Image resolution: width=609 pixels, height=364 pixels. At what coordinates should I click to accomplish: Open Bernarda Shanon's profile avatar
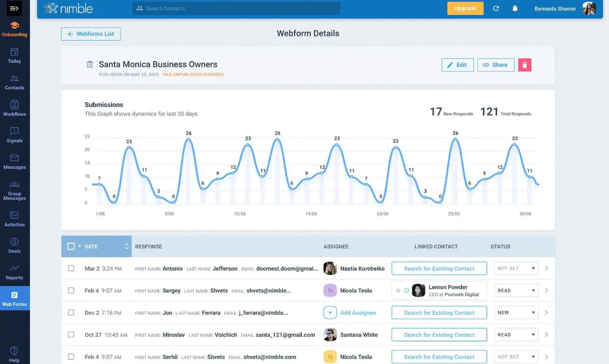(x=589, y=9)
